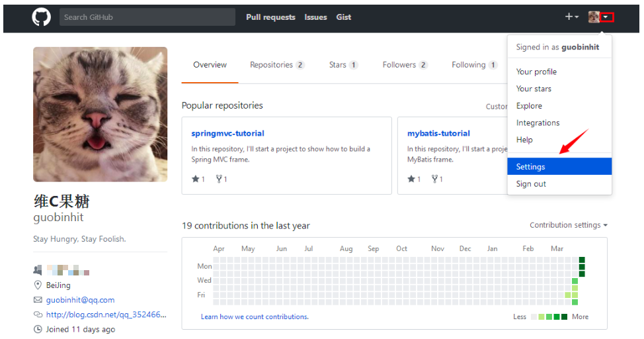Toggle the account dropdown arrow in header
644x339 pixels.
(606, 17)
